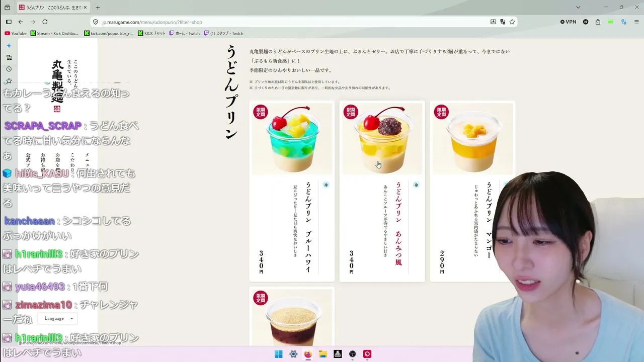The width and height of the screenshot is (644, 362).
Task: Click the install/download page icon in address bar
Action: [x=493, y=22]
